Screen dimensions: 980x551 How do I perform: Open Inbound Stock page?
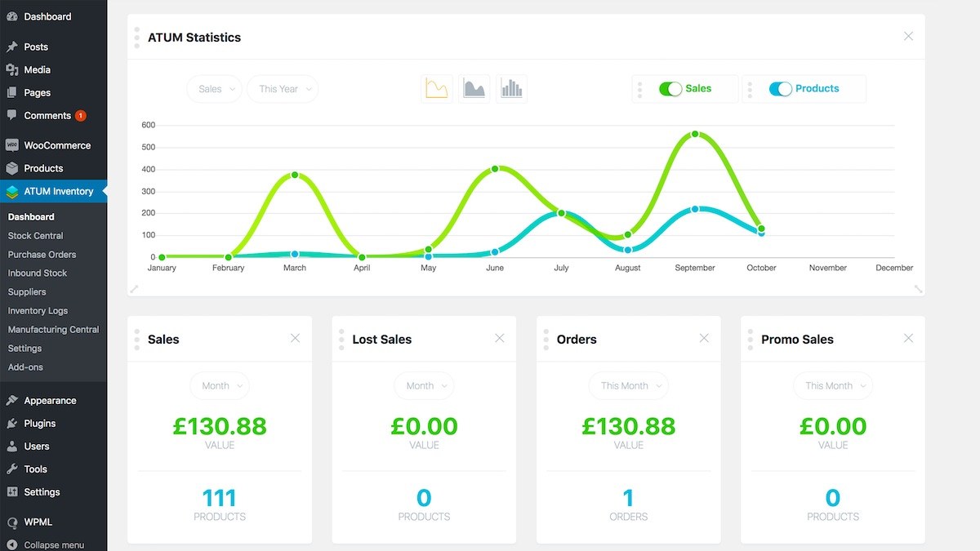click(38, 273)
